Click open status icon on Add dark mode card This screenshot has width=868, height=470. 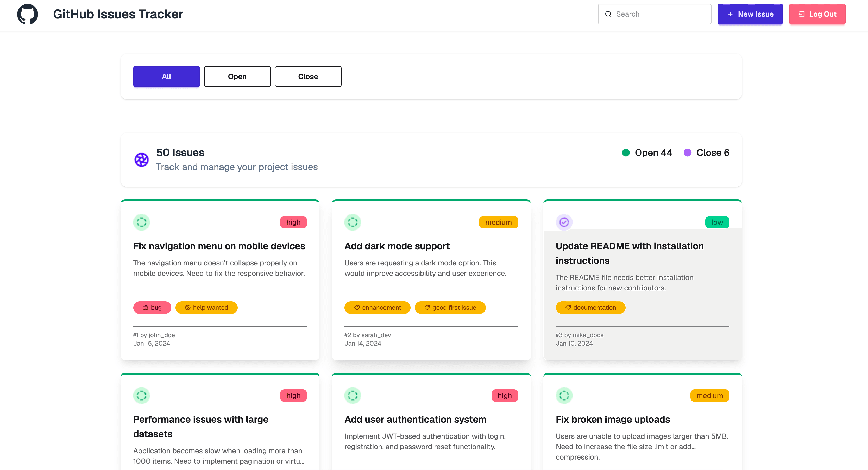[x=353, y=222]
